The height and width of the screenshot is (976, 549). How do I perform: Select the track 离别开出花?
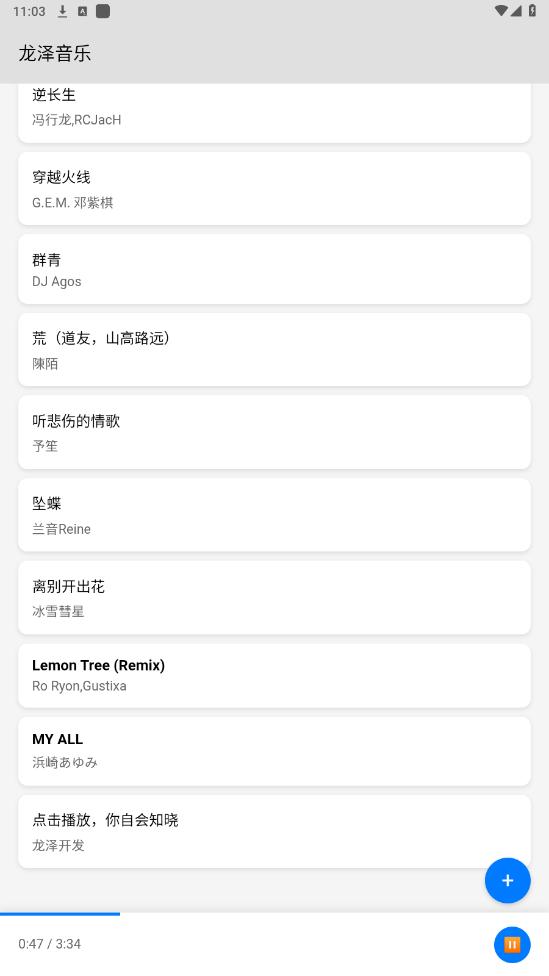pos(274,598)
